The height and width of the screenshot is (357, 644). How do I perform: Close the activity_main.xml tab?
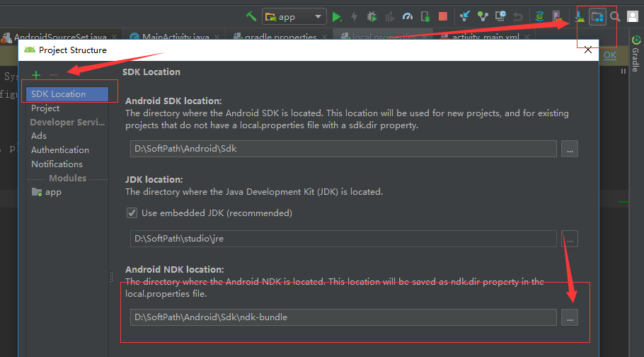pos(527,37)
